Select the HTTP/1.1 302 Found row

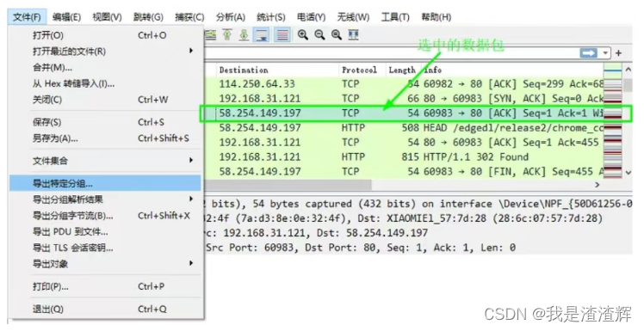click(404, 157)
